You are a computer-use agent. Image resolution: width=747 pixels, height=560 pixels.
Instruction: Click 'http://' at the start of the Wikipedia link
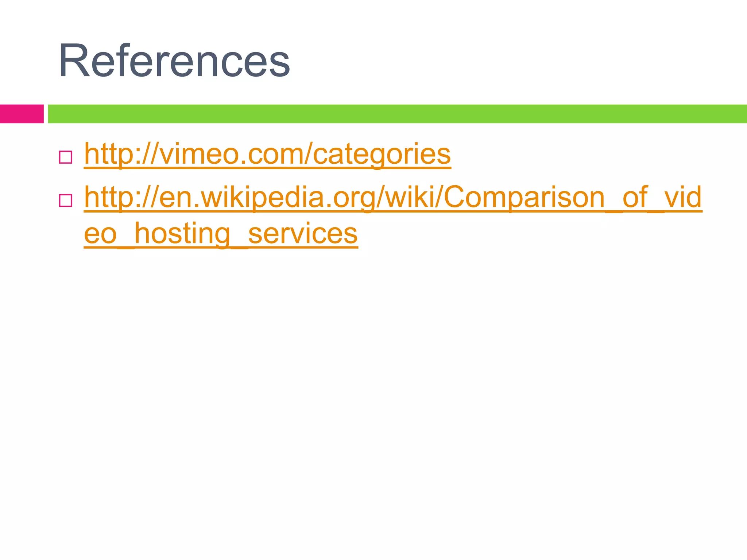coord(121,198)
